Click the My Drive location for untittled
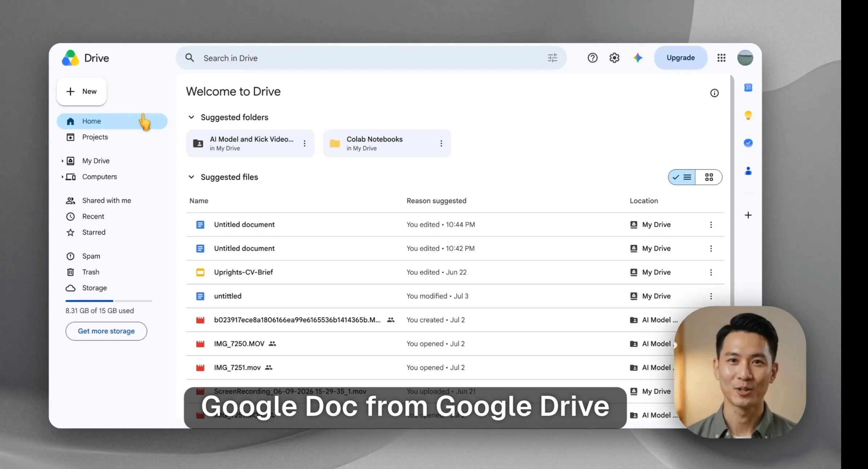The height and width of the screenshot is (469, 868). click(x=650, y=296)
